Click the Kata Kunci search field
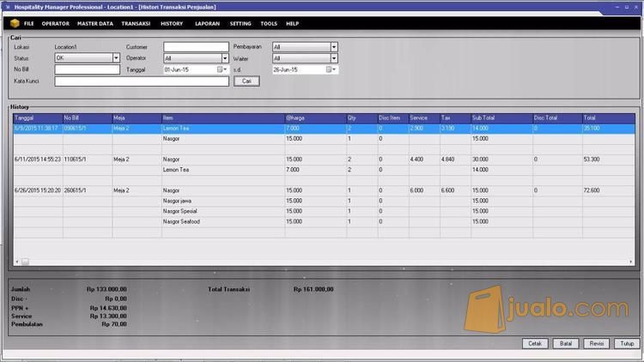This screenshot has width=644, height=362. pos(142,81)
